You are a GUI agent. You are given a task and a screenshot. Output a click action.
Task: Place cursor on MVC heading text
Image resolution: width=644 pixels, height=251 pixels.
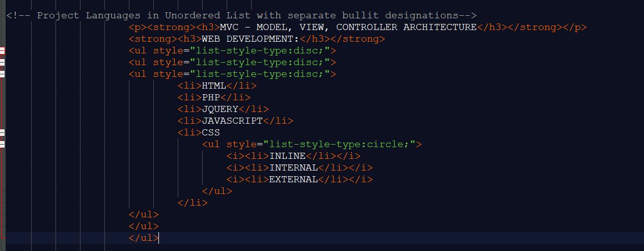(245, 27)
